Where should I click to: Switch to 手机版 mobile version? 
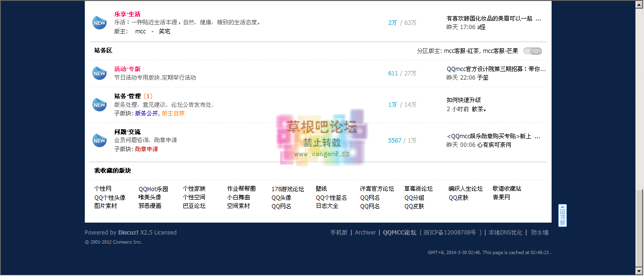[x=339, y=232]
